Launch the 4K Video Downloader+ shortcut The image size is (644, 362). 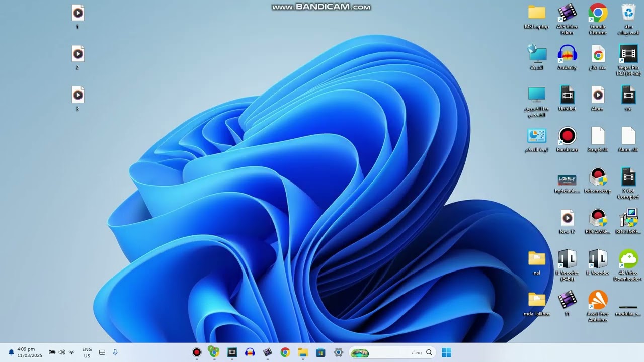click(x=628, y=265)
